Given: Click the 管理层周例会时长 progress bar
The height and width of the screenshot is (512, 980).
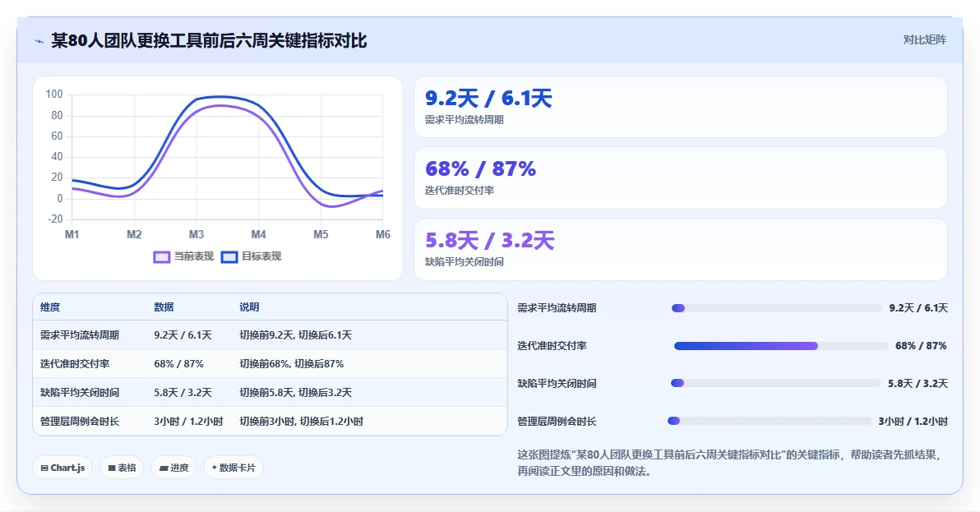Looking at the screenshot, I should click(x=770, y=421).
